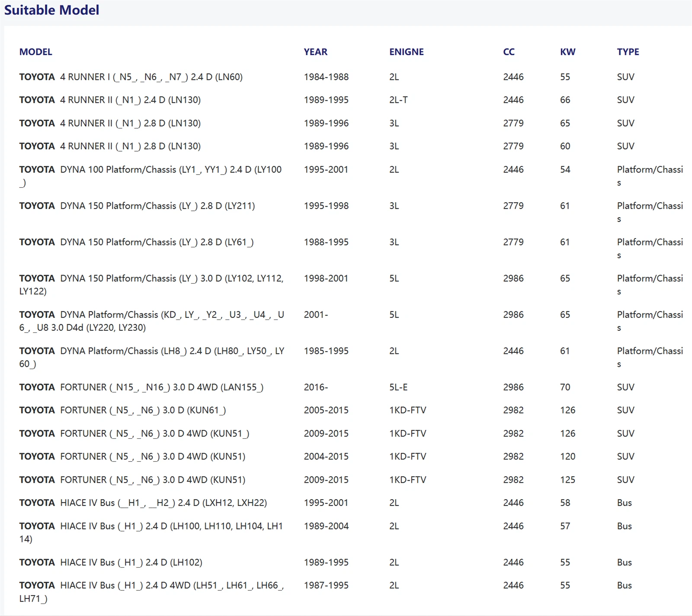The image size is (692, 616).
Task: Click the "Suitable Model" heading
Action: (x=51, y=10)
